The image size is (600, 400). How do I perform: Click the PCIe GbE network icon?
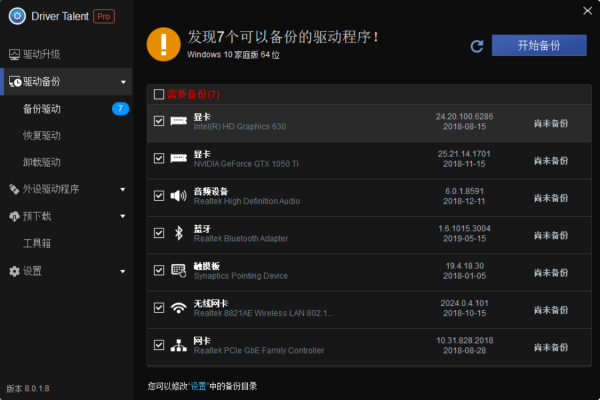178,345
